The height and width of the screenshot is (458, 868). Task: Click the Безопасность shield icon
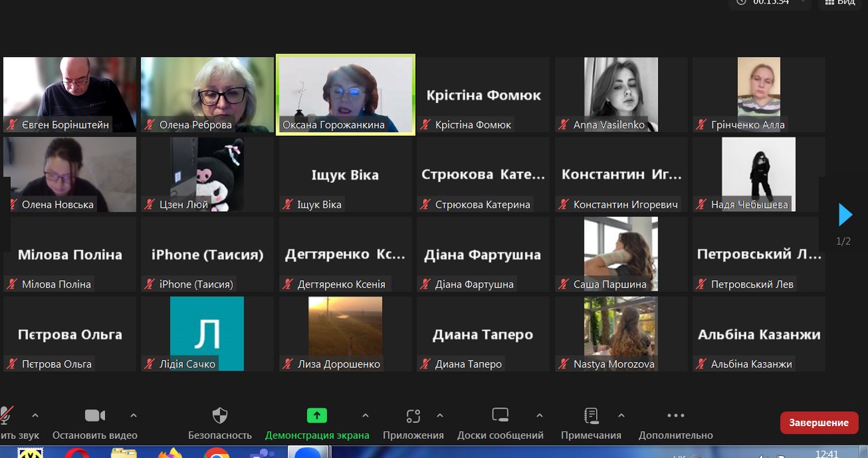(220, 415)
